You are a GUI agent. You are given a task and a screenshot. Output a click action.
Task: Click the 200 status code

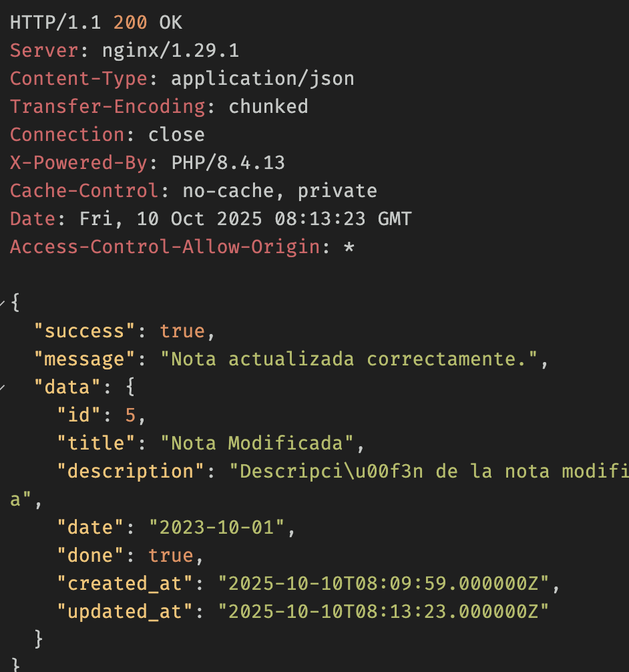(x=130, y=23)
